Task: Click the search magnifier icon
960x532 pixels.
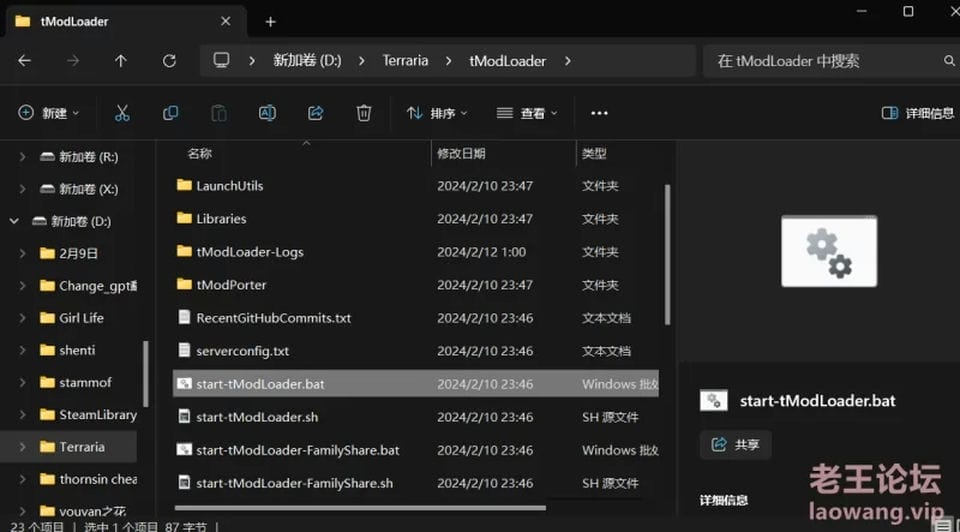Action: 949,61
